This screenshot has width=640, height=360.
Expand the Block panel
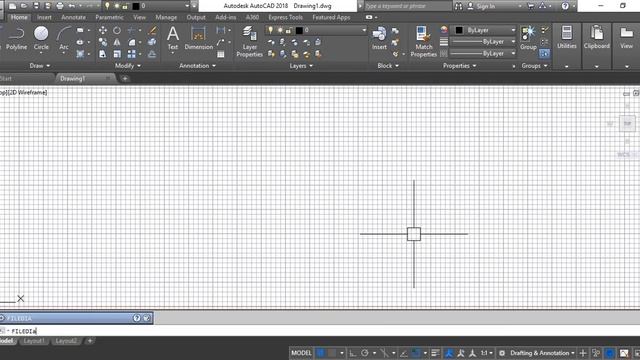tap(388, 66)
